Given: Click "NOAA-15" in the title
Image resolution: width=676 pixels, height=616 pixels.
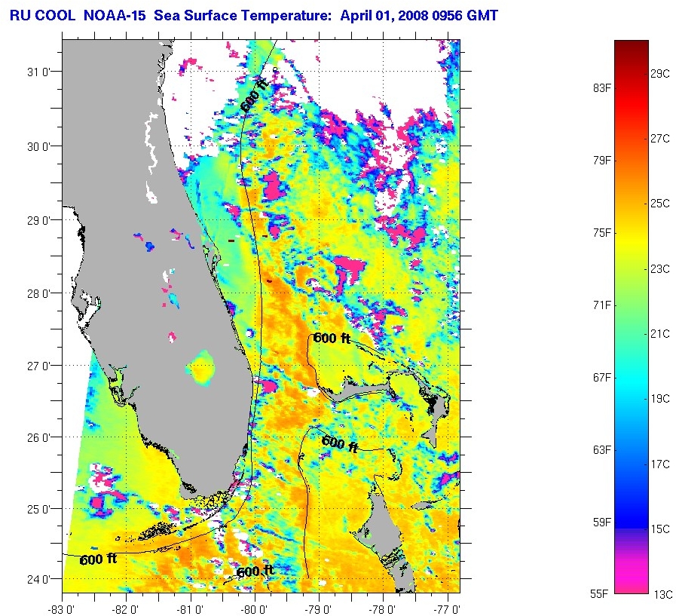Looking at the screenshot, I should pyautogui.click(x=115, y=16).
